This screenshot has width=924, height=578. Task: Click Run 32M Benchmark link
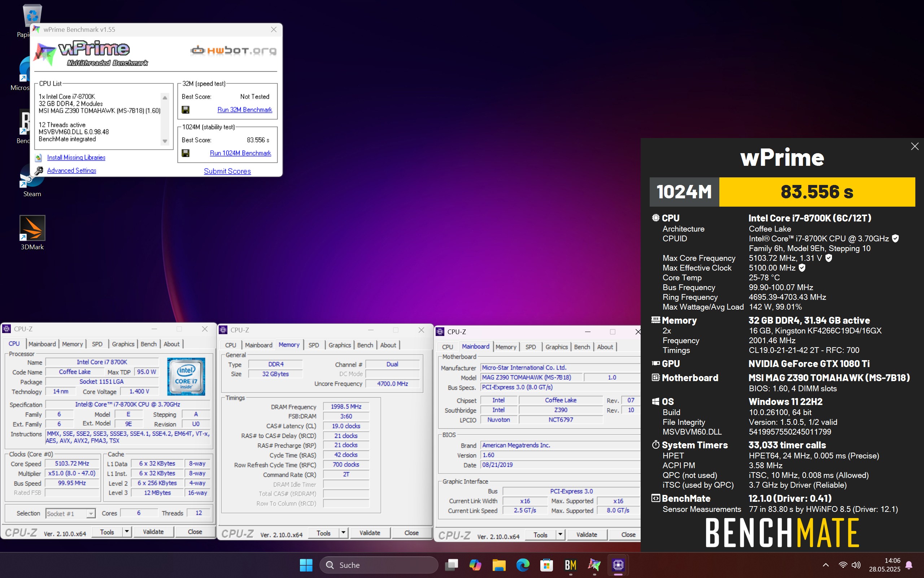coord(245,110)
